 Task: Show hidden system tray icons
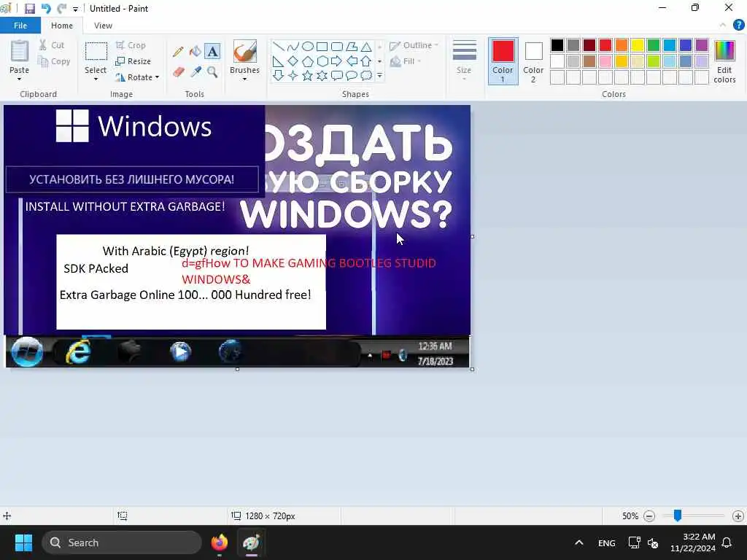(x=578, y=542)
